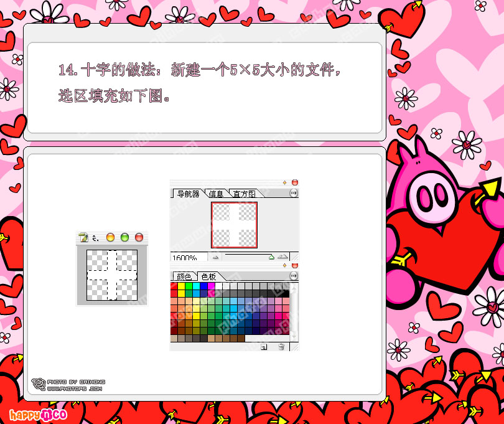Pick the pure yellow swatch in top row

click(x=181, y=286)
